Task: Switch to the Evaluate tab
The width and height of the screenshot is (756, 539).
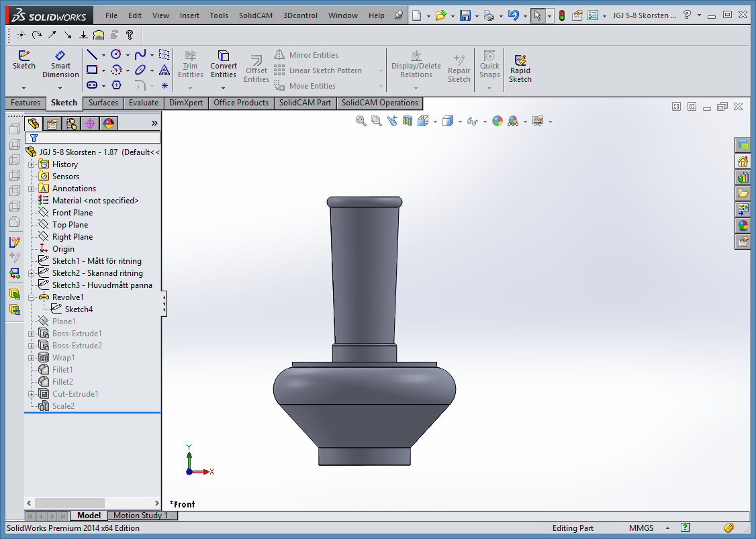Action: pos(144,103)
